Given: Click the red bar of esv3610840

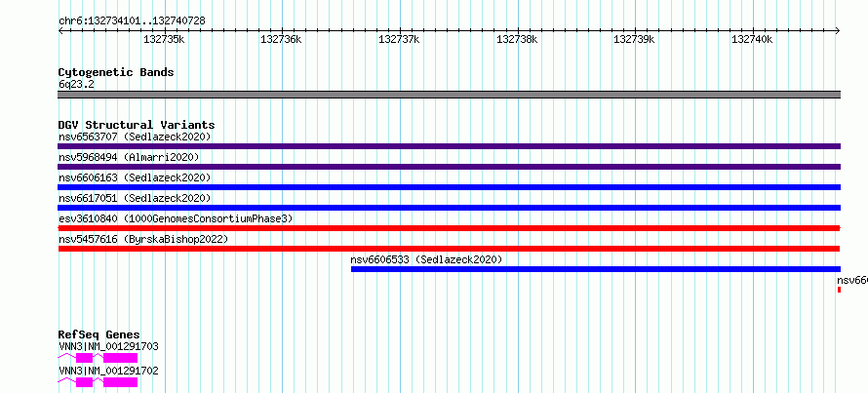Looking at the screenshot, I should coord(450,228).
